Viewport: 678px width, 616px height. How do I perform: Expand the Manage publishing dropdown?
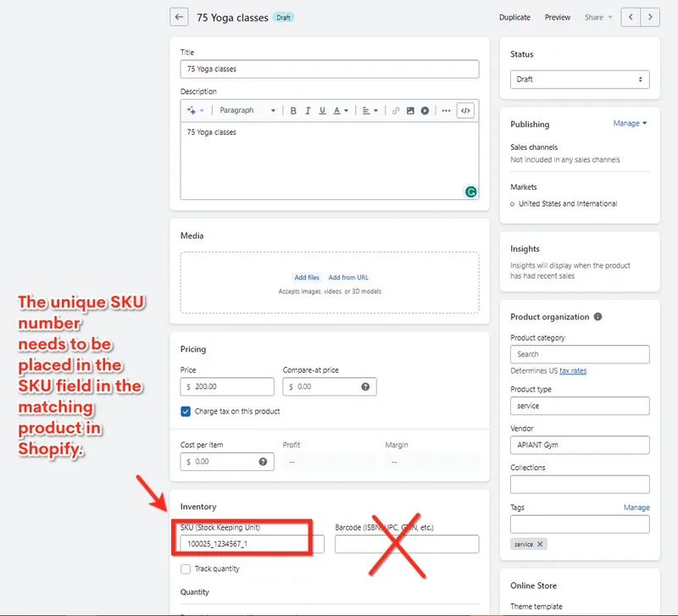(x=630, y=124)
